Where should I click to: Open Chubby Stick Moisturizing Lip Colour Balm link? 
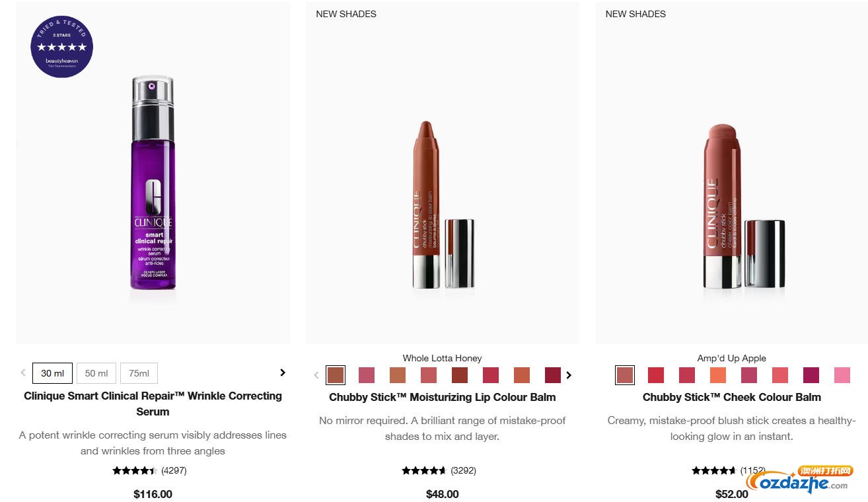click(x=442, y=398)
